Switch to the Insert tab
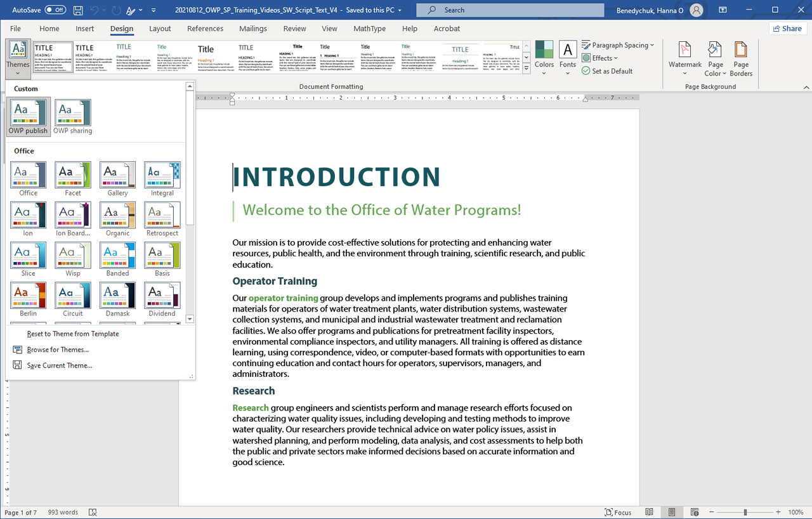This screenshot has height=519, width=812. click(84, 29)
